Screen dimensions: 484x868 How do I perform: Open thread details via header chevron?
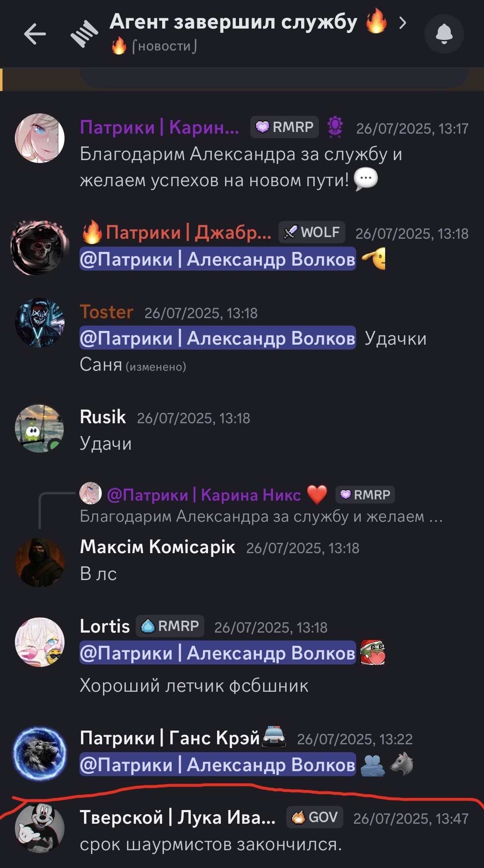[x=402, y=23]
